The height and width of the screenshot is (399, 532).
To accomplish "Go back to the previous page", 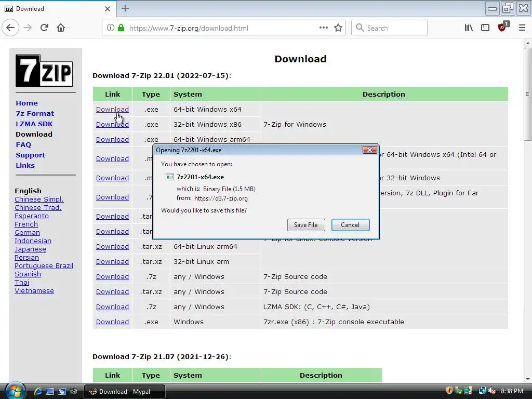I will point(10,28).
